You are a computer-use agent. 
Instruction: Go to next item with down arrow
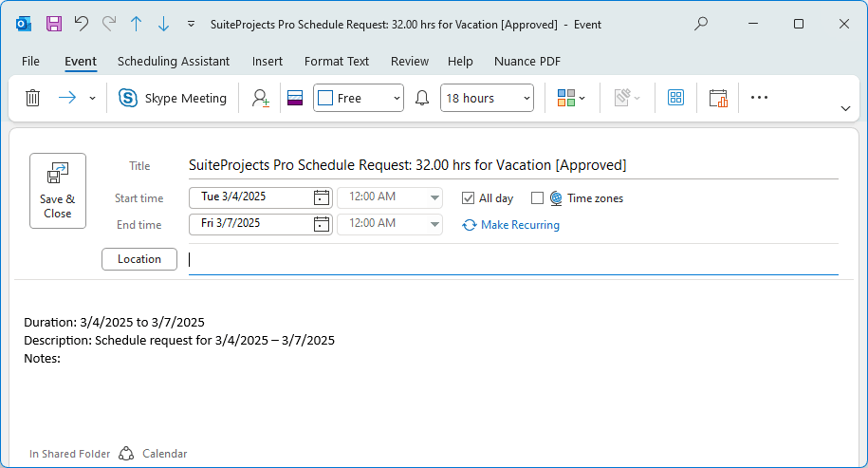coord(163,24)
